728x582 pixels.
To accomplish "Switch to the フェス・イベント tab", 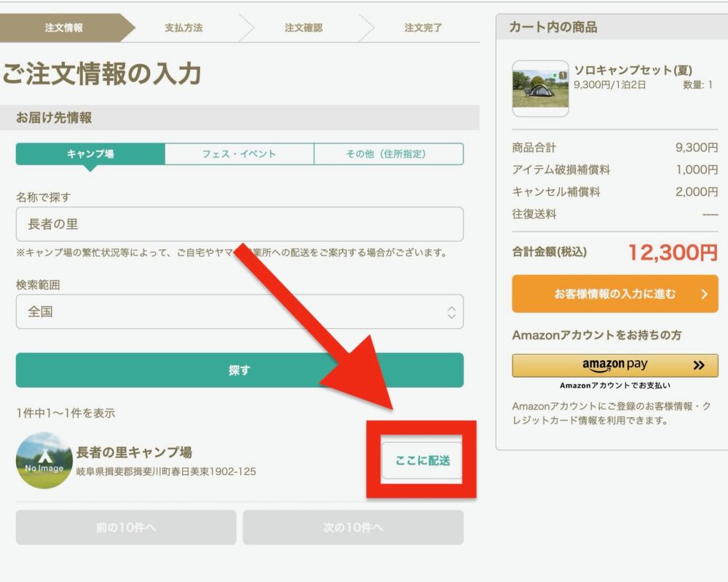I will point(239,154).
